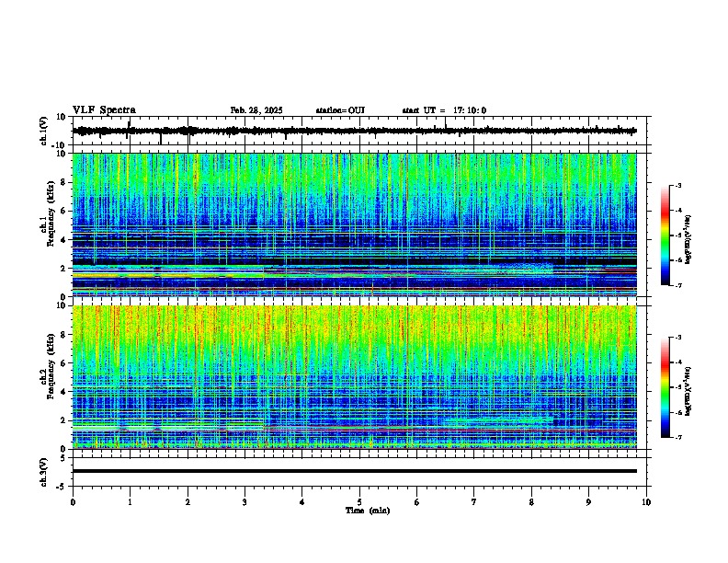Viewport: 728px width, 563px height.
Task: Click the ch.2 colorbar "log(PSD)(V²/Hz)" label
Action: (x=688, y=391)
